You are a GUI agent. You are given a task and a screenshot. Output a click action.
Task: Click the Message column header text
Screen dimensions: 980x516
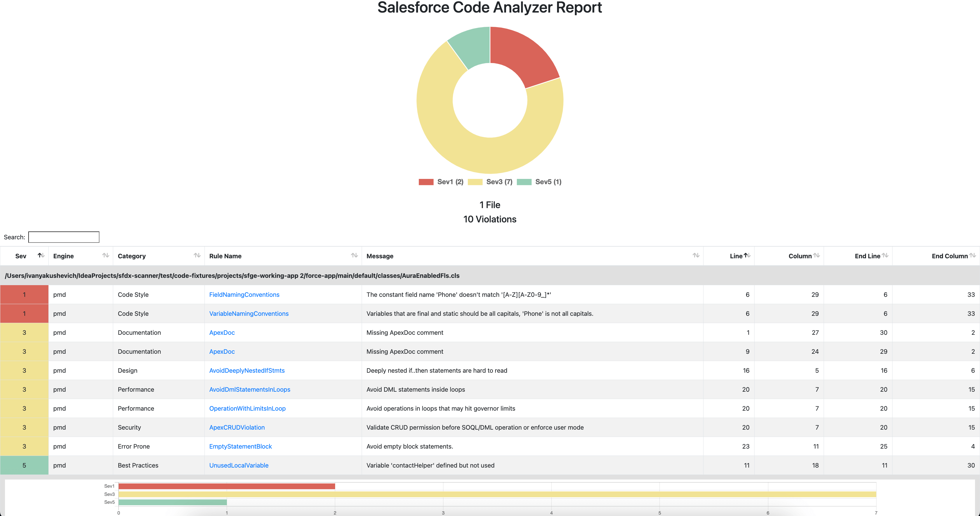click(380, 256)
